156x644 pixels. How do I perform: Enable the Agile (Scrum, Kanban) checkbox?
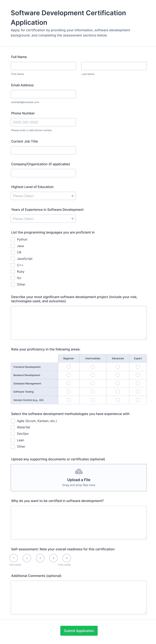[x=13, y=421]
